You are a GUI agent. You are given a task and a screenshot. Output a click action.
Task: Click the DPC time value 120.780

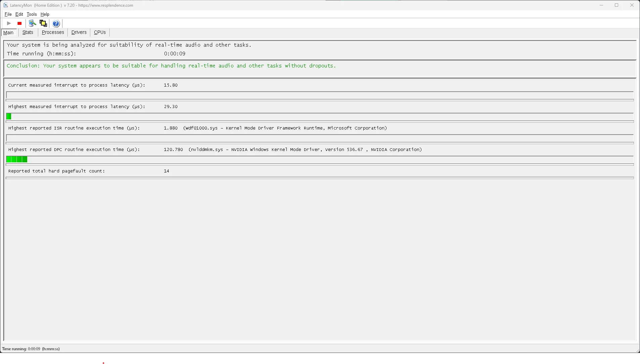(173, 150)
